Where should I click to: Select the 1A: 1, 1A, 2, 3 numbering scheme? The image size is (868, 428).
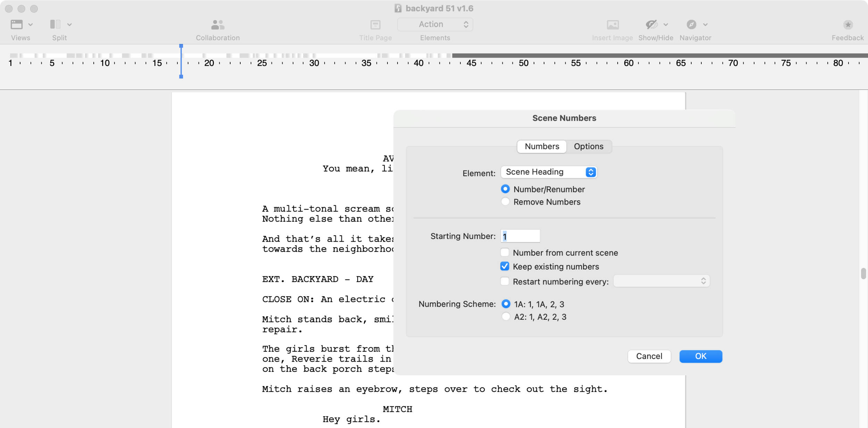(x=506, y=304)
